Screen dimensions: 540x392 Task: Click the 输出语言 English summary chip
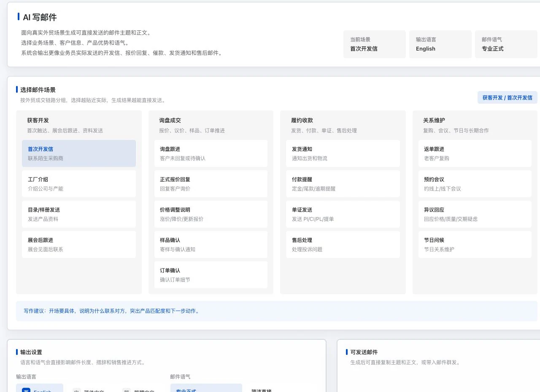coord(440,44)
